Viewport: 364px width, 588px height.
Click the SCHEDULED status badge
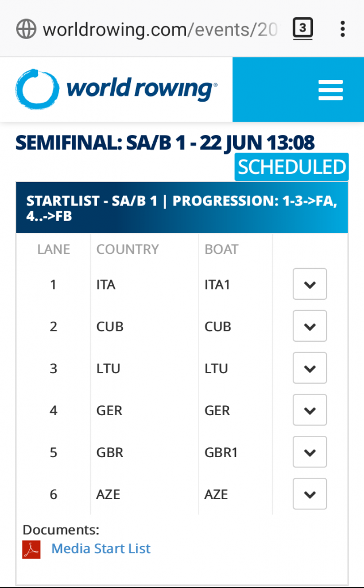click(x=292, y=167)
